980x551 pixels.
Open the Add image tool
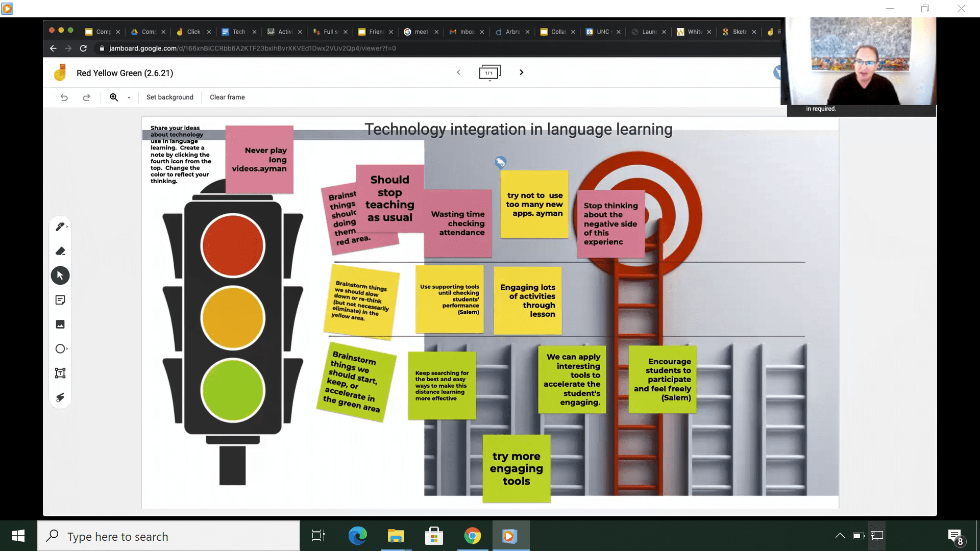(x=60, y=324)
